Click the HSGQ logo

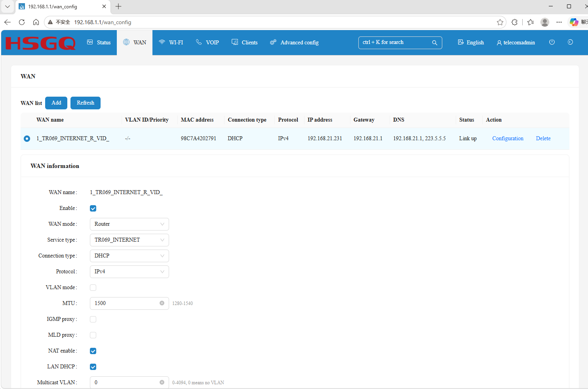pos(40,43)
